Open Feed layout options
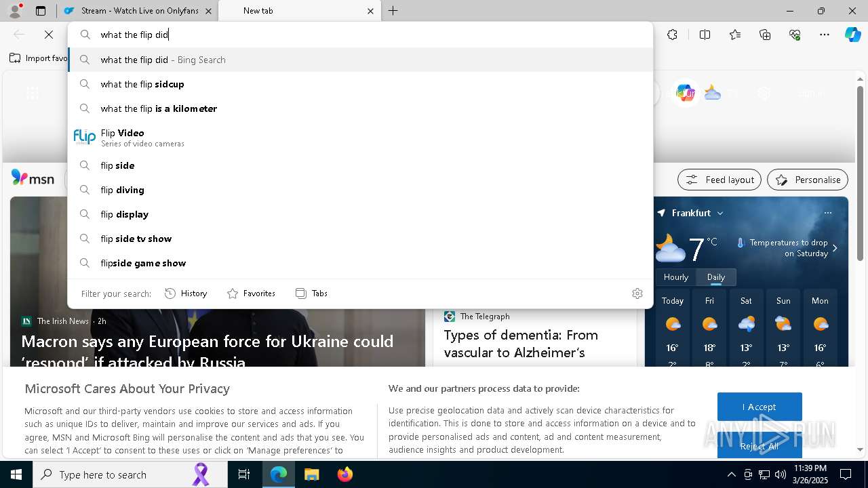868x488 pixels. tap(719, 180)
